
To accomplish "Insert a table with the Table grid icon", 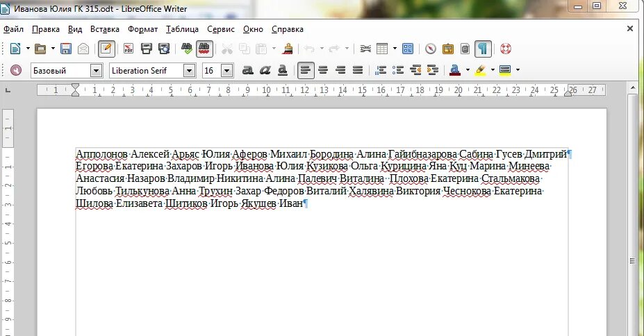I will (x=382, y=49).
